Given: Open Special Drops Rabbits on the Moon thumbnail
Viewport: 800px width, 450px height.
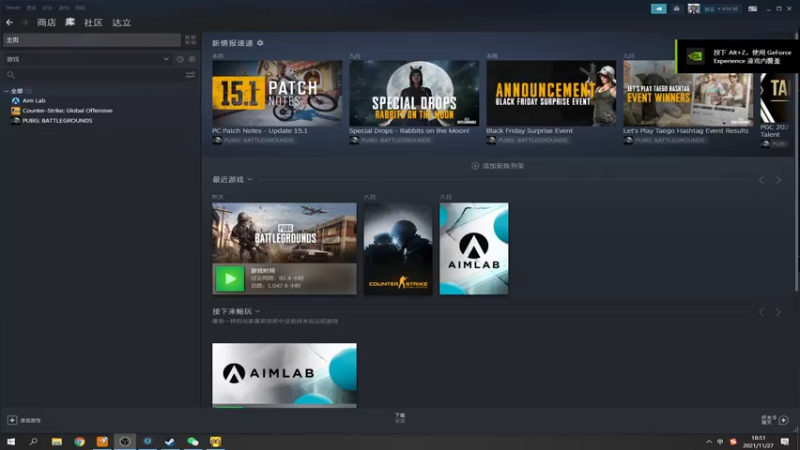Looking at the screenshot, I should (x=414, y=93).
